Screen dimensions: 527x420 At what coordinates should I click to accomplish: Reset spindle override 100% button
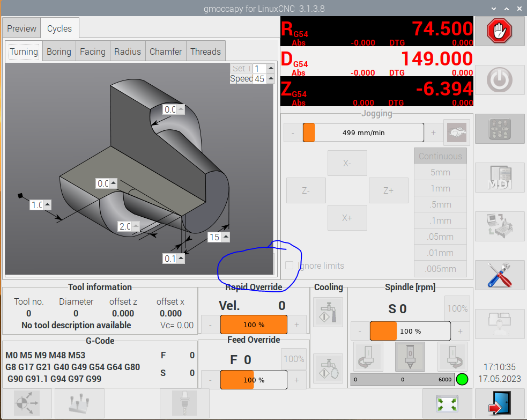pos(457,308)
